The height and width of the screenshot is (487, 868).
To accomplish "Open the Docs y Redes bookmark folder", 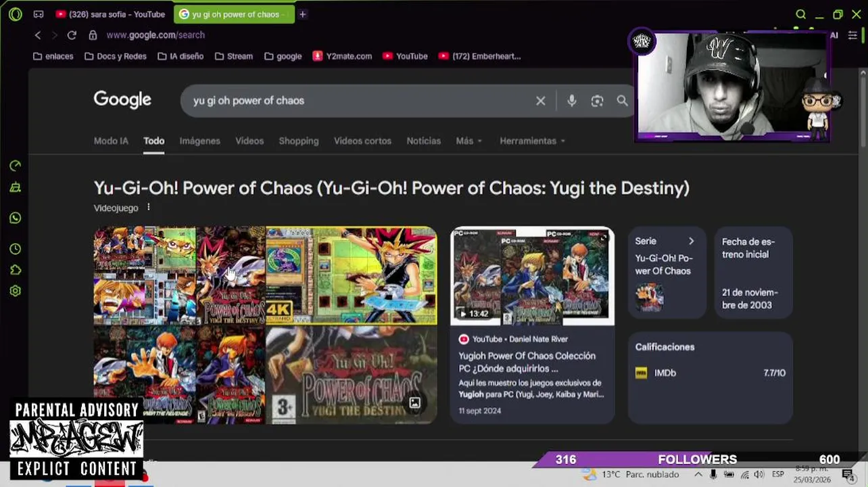I will [116, 56].
